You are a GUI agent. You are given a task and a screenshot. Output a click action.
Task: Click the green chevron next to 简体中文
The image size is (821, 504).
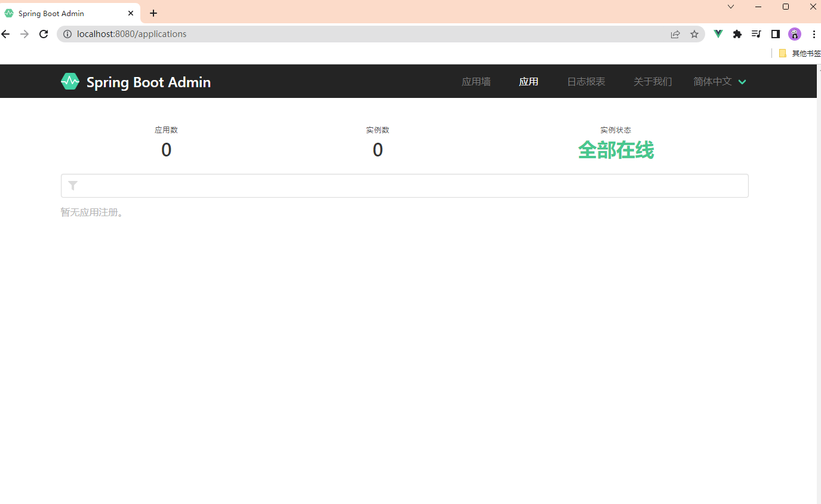coord(742,82)
